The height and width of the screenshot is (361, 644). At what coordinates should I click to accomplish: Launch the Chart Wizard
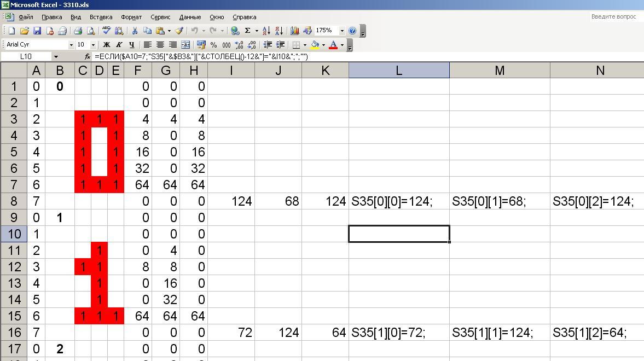click(x=294, y=31)
